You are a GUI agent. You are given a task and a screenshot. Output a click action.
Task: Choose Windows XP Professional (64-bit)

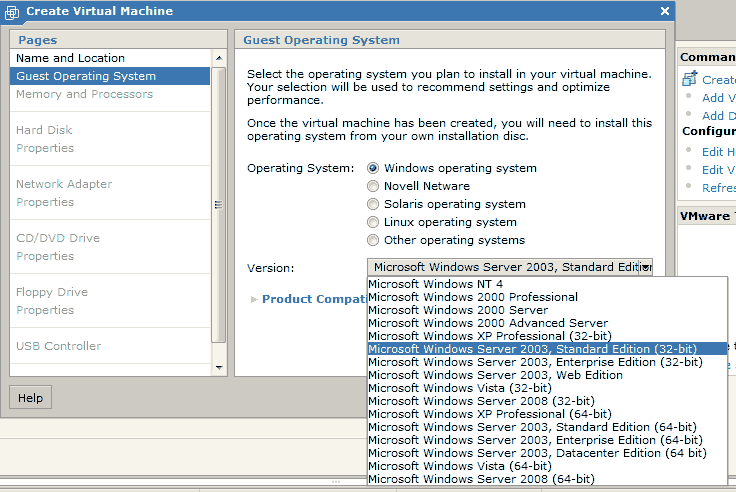(x=547, y=414)
